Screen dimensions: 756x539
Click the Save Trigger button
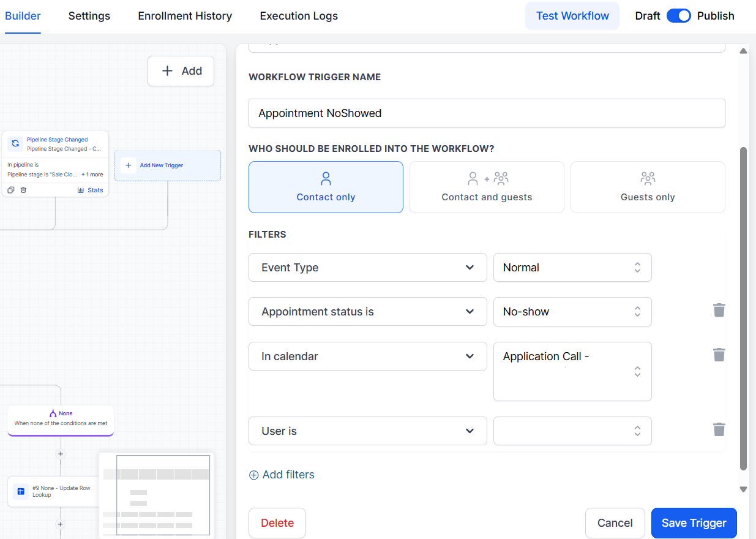[694, 523]
